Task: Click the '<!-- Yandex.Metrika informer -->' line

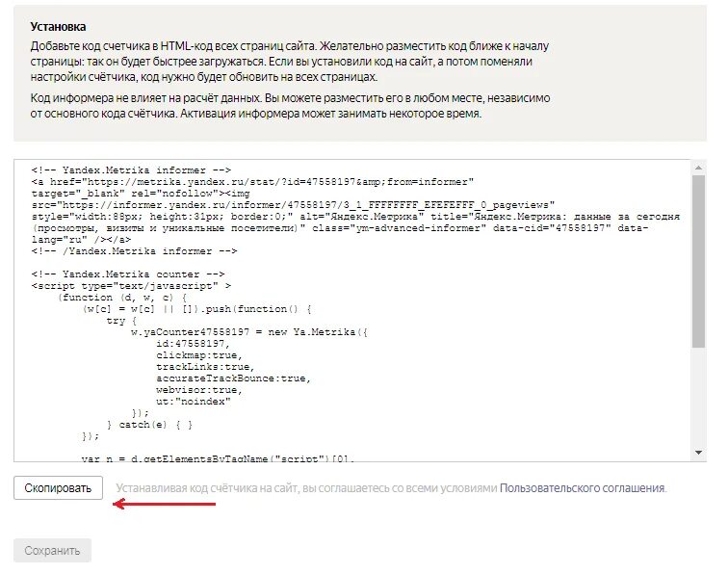Action: [x=131, y=170]
